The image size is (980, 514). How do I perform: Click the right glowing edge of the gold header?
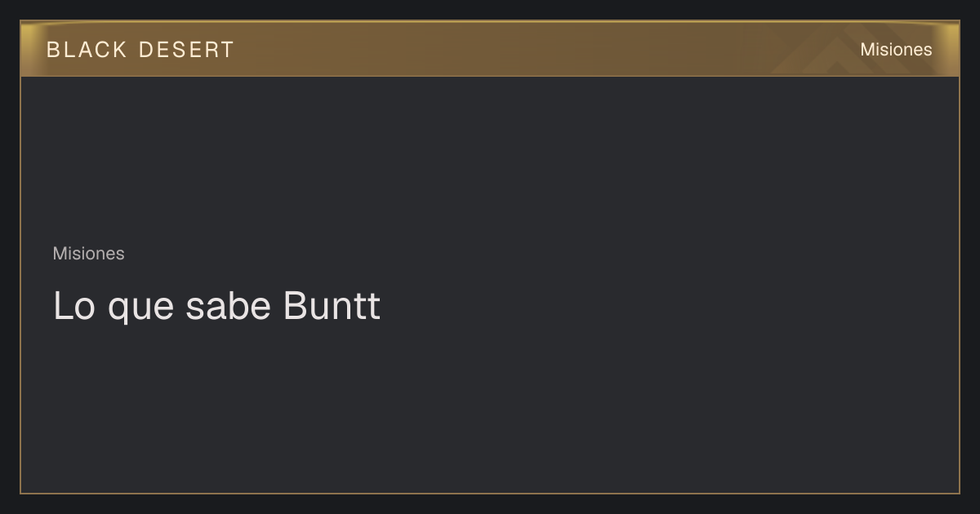point(950,49)
